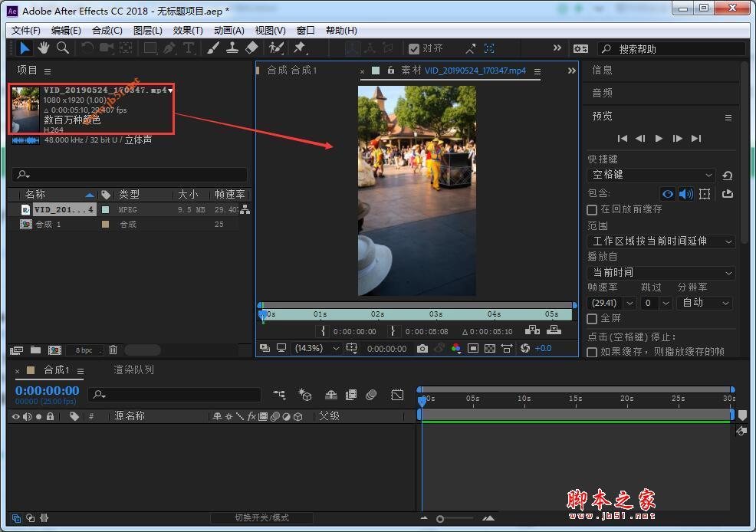The image size is (756, 532).
Task: Click the Ripple Insert Edit icon
Action: pyautogui.click(x=532, y=330)
